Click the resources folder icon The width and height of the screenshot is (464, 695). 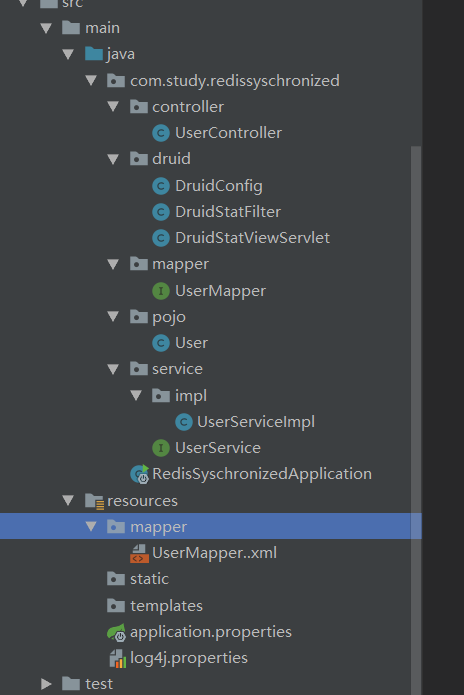tap(94, 501)
